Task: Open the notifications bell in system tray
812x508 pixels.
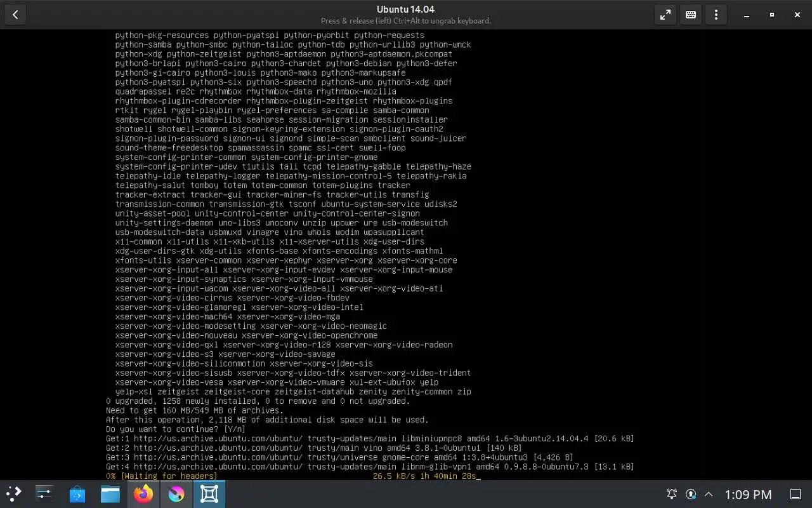Action: (671, 494)
